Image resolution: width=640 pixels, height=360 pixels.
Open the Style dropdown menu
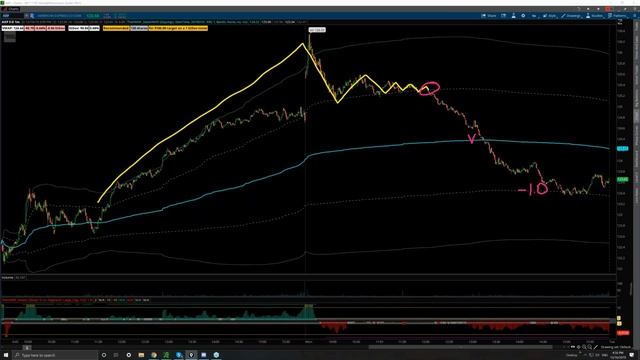(550, 16)
